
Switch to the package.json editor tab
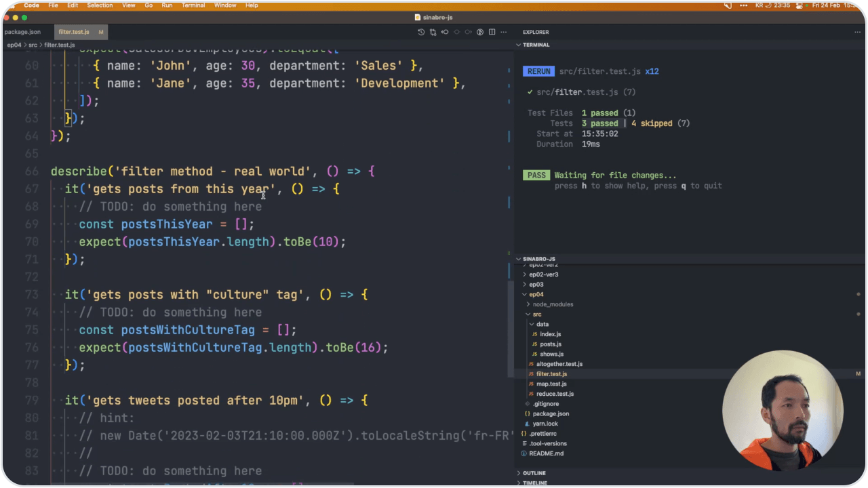pos(22,32)
